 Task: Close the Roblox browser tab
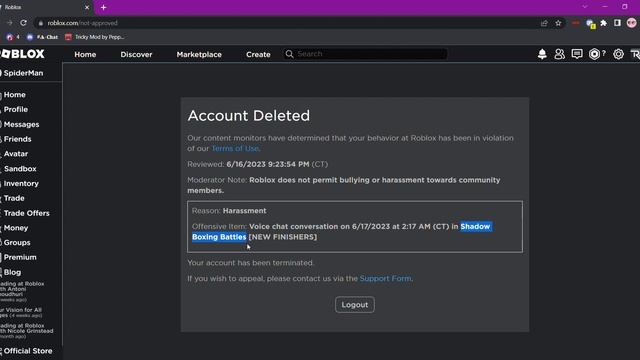(87, 7)
